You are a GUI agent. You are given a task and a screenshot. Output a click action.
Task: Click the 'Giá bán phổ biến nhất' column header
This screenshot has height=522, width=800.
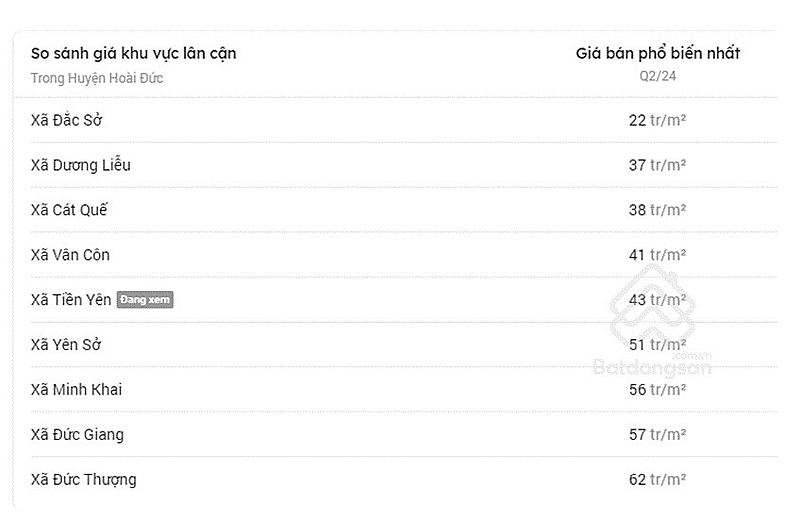[658, 53]
